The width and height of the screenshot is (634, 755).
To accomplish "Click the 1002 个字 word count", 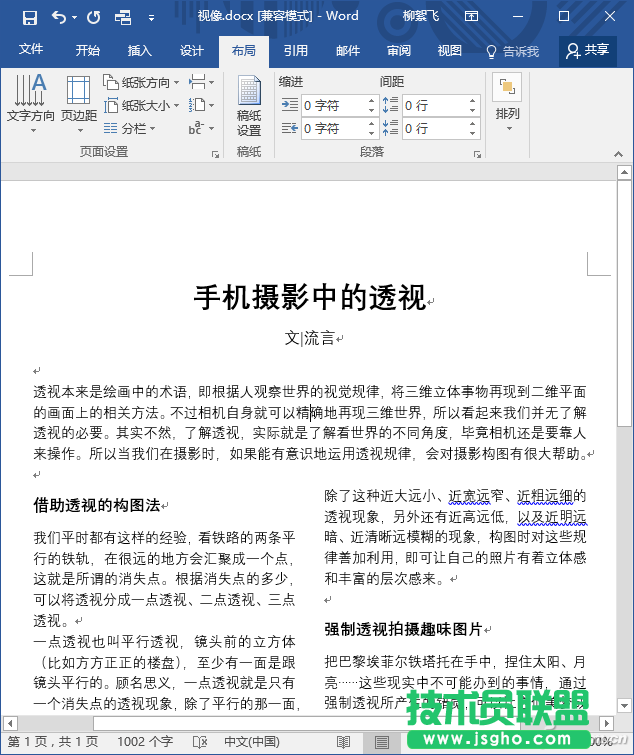I will point(145,742).
